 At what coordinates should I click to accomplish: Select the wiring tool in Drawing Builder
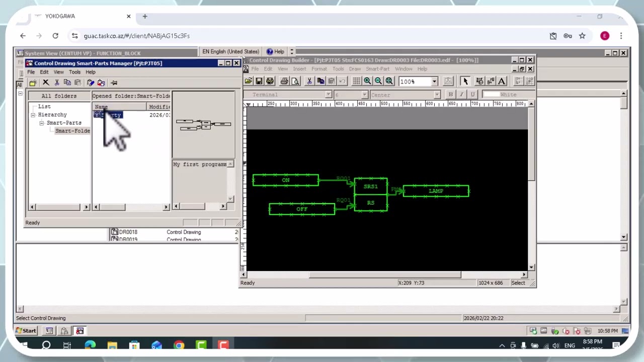click(x=491, y=81)
